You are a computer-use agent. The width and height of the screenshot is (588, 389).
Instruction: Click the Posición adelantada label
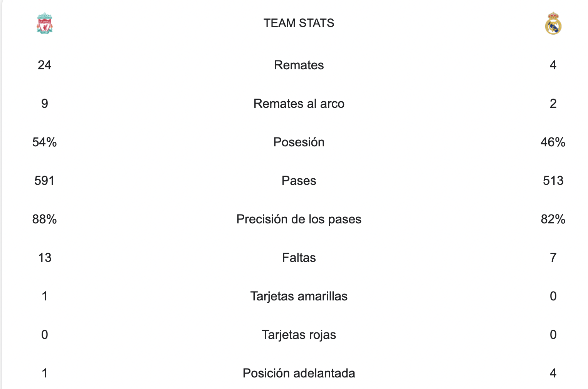(299, 373)
